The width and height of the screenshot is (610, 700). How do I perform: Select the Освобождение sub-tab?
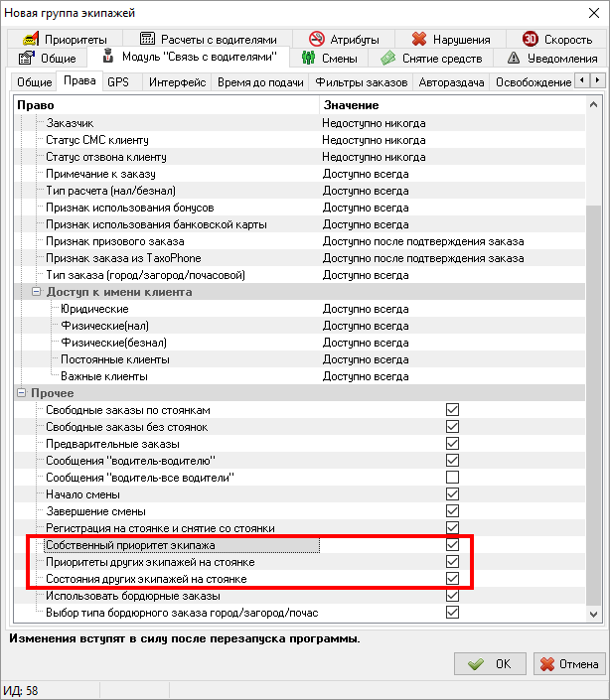point(533,82)
